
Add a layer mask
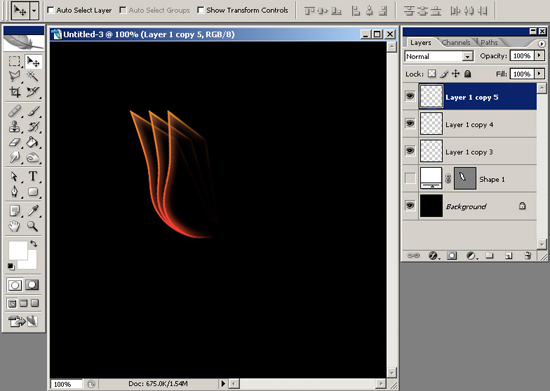tap(452, 256)
